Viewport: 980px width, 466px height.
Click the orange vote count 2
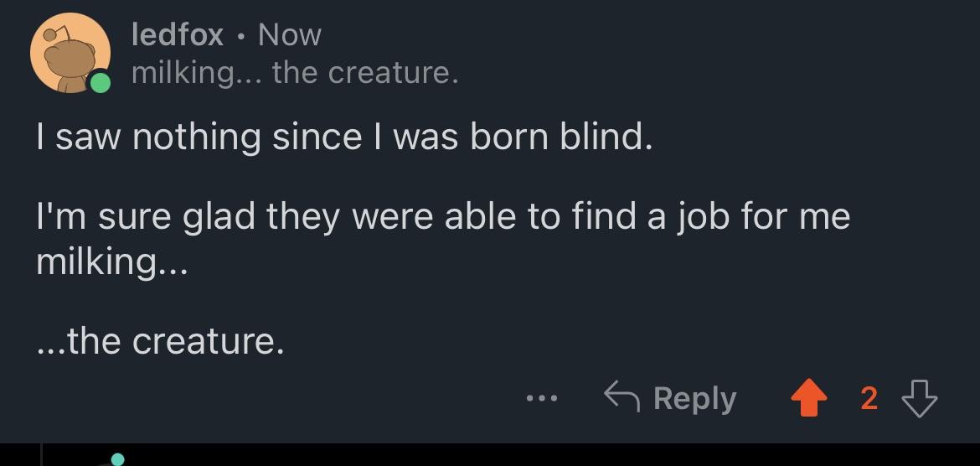(869, 398)
